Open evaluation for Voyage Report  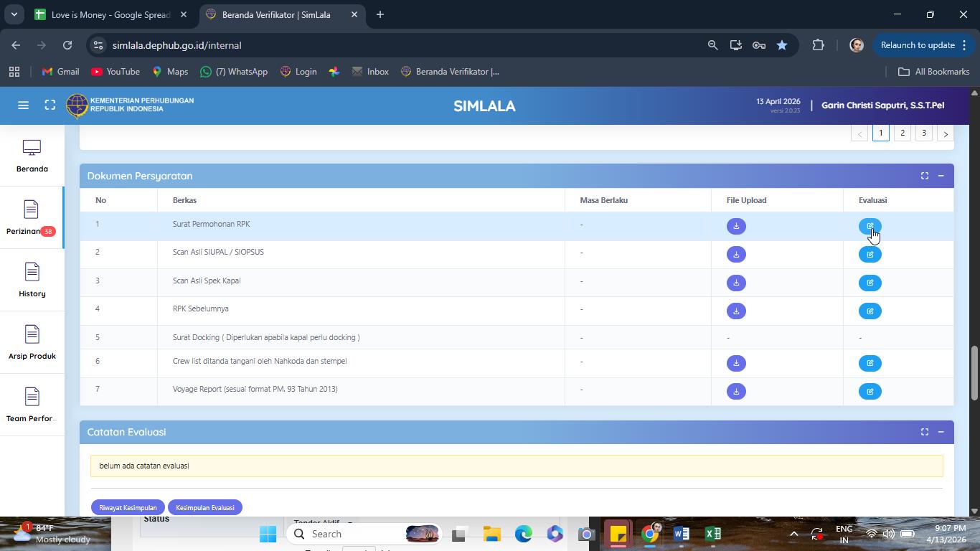(870, 392)
